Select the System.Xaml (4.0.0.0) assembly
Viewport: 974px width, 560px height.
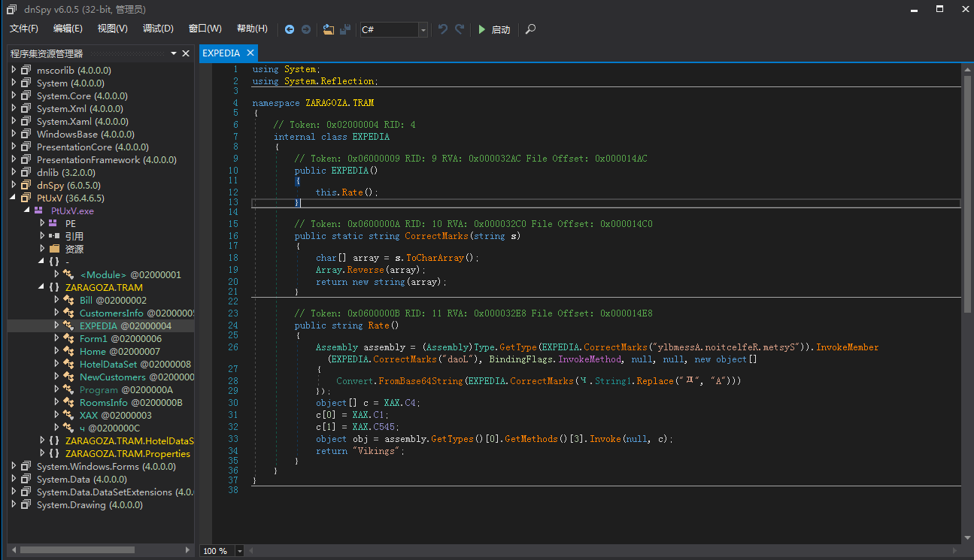[x=82, y=121]
